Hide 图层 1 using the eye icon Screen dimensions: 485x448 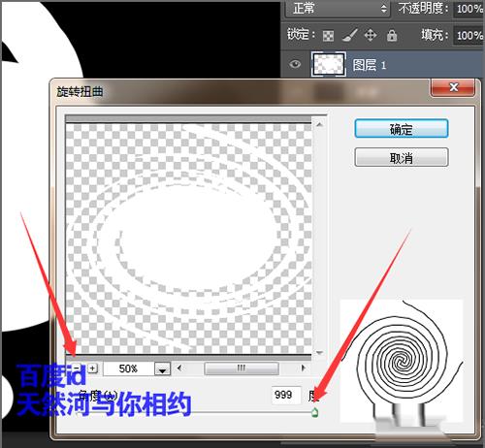295,64
